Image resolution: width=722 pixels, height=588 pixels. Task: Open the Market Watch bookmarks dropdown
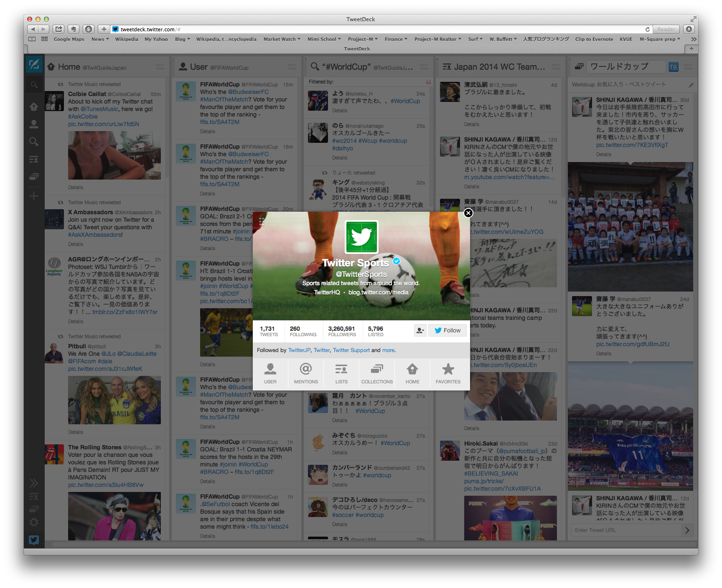(282, 39)
